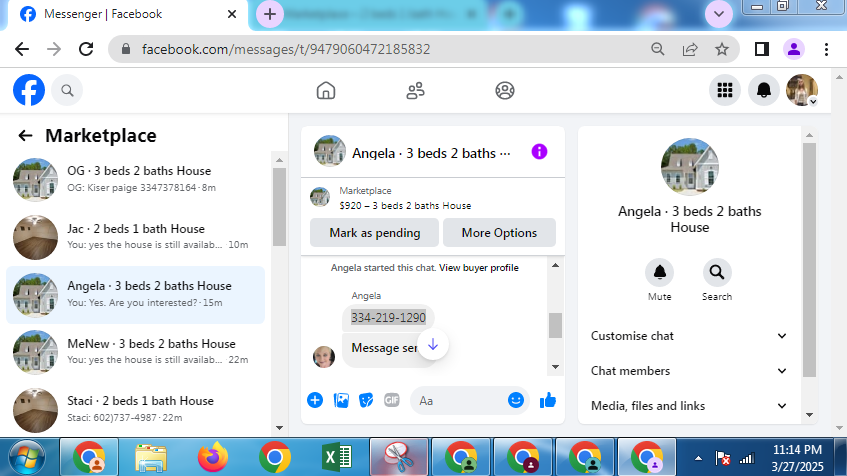Click Mark as pending button
Screen dimensions: 847x476
375,233
